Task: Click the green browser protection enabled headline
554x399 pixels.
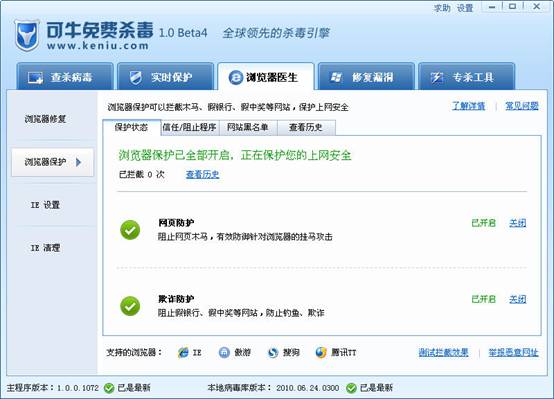Action: [235, 155]
